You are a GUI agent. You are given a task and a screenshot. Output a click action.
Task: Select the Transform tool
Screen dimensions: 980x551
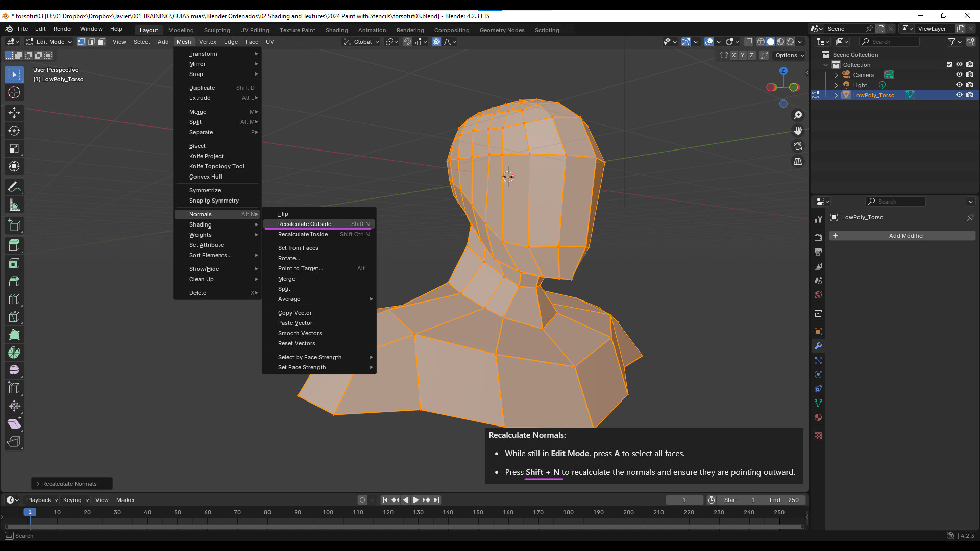point(14,166)
